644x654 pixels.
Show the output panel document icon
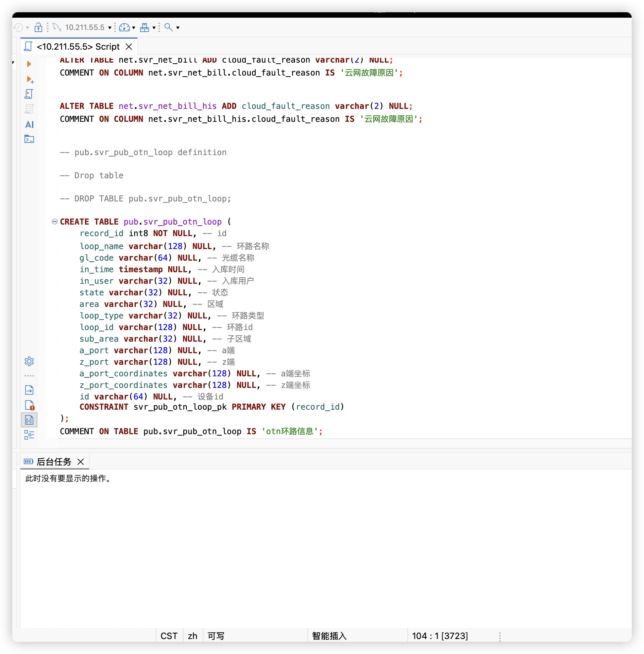pyautogui.click(x=29, y=390)
